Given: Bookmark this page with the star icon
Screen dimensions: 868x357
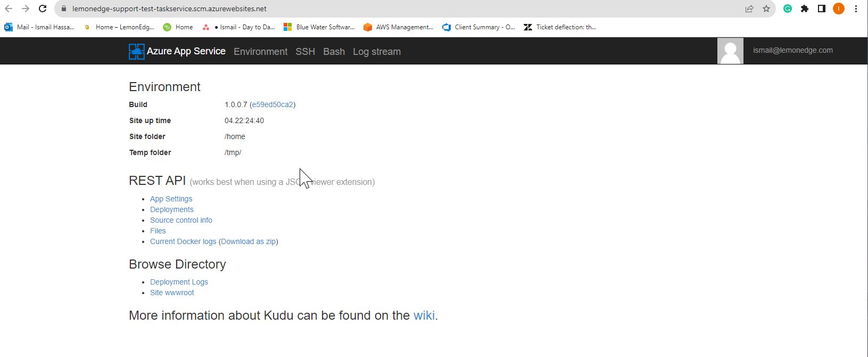Looking at the screenshot, I should tap(766, 9).
